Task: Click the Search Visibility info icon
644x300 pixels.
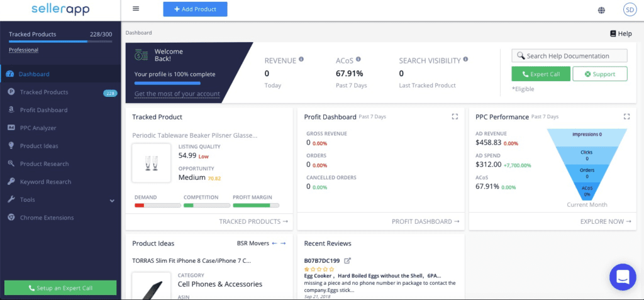Action: pyautogui.click(x=465, y=59)
